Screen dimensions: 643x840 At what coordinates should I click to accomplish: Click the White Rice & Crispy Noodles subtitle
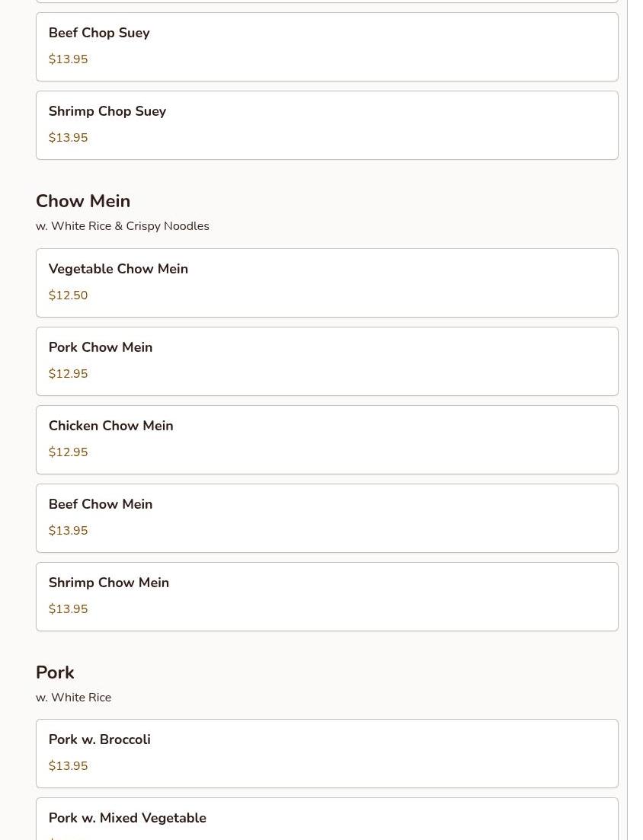pyautogui.click(x=123, y=226)
